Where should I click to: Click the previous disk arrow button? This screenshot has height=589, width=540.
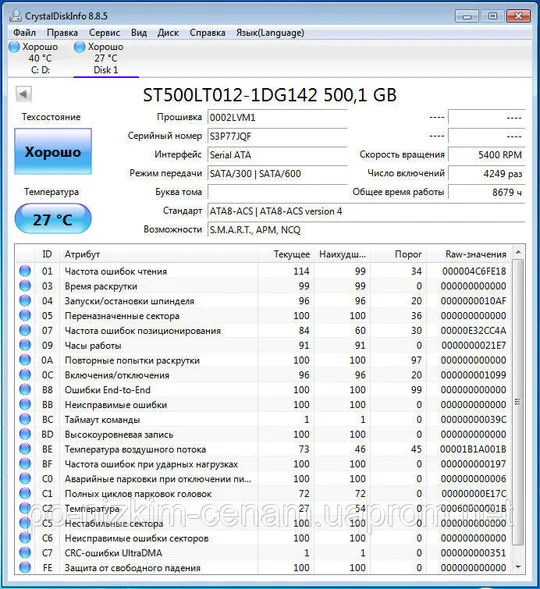[x=23, y=94]
